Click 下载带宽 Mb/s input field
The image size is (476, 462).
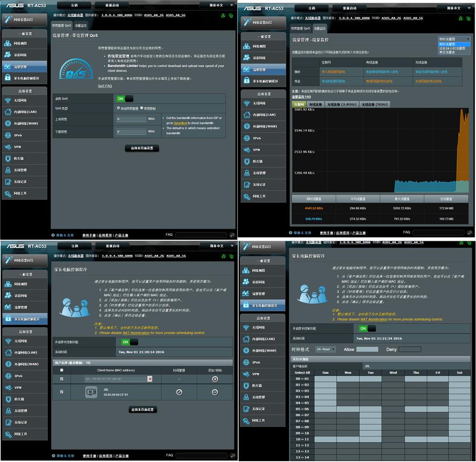coord(132,132)
